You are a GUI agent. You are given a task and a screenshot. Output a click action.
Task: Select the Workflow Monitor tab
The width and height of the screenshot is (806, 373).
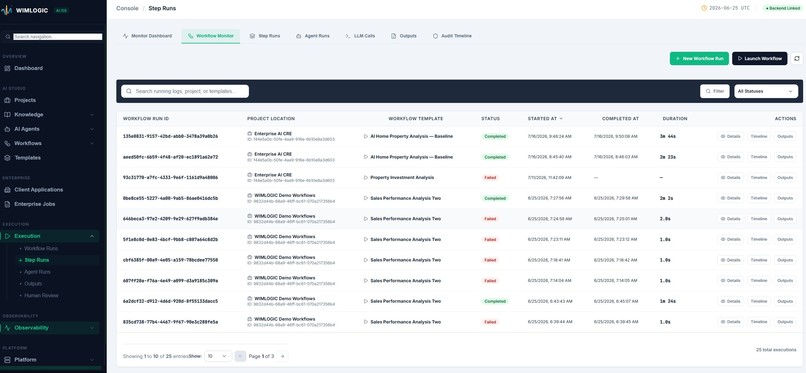211,36
